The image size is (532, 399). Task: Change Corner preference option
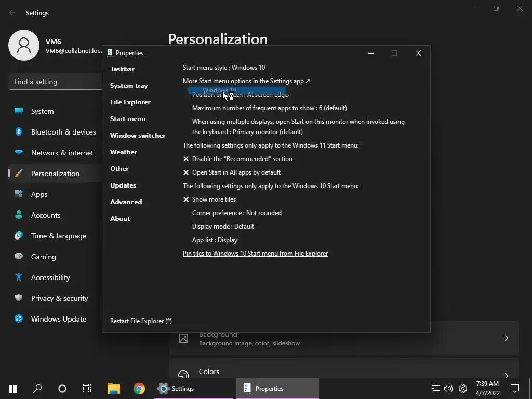(237, 213)
